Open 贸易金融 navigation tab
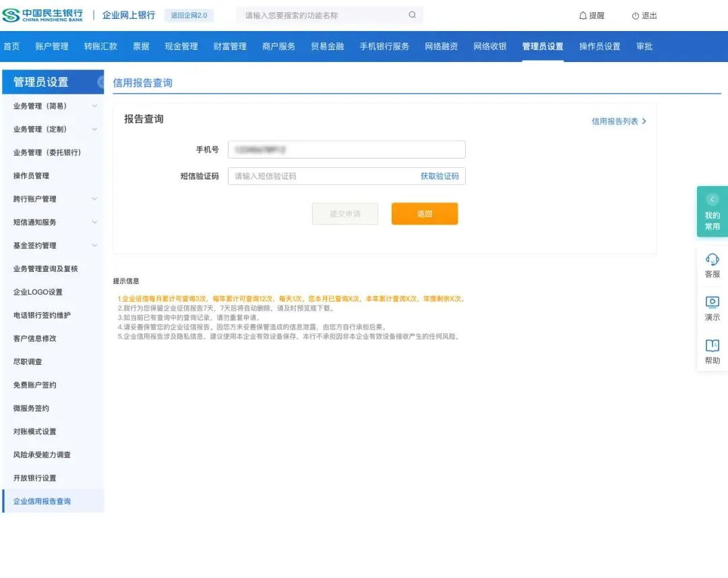 point(328,47)
